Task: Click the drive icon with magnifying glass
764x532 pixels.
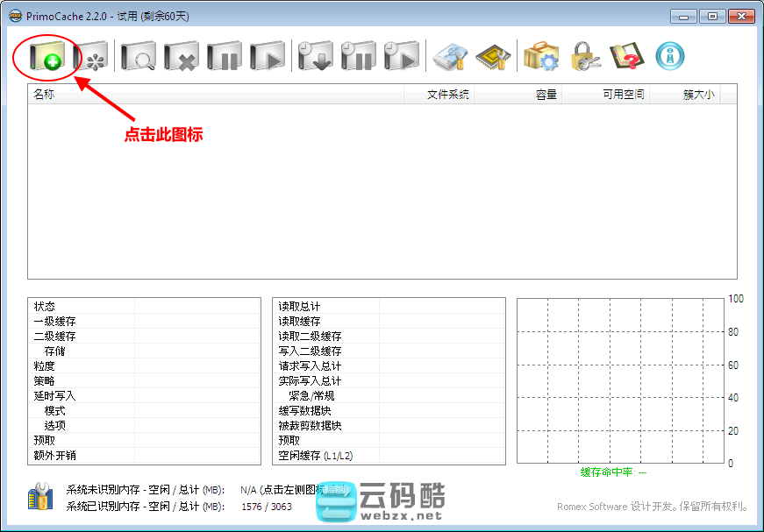Action: [x=138, y=57]
